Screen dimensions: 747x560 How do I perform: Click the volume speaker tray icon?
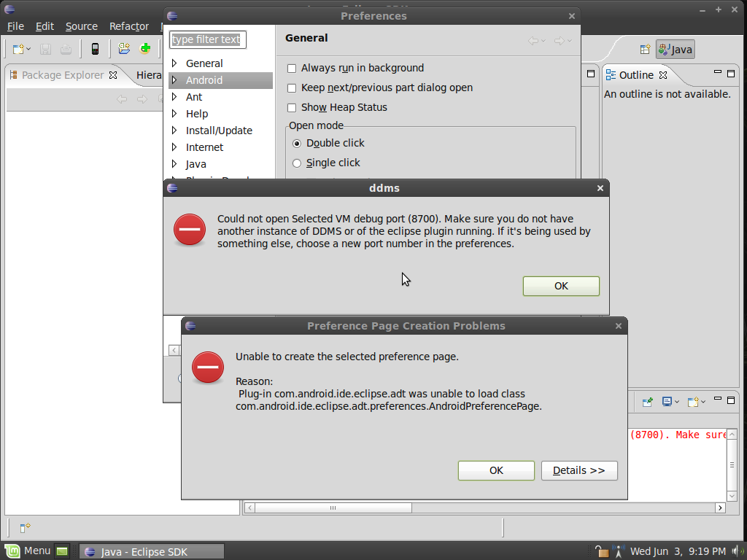737,551
